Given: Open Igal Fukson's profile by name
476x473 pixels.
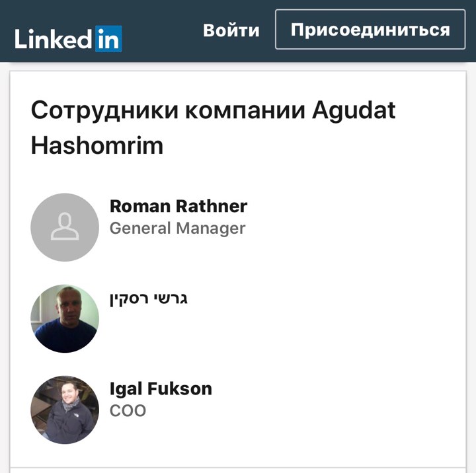Looking at the screenshot, I should point(161,388).
